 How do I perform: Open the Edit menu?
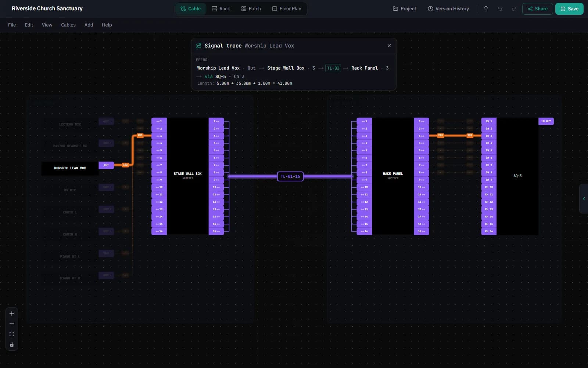click(x=29, y=25)
